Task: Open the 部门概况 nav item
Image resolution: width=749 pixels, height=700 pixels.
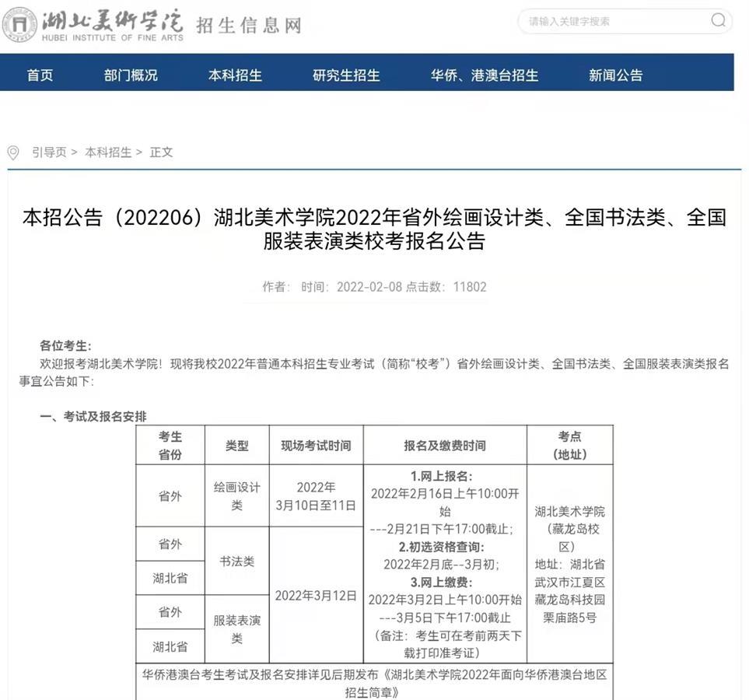Action: [x=131, y=75]
